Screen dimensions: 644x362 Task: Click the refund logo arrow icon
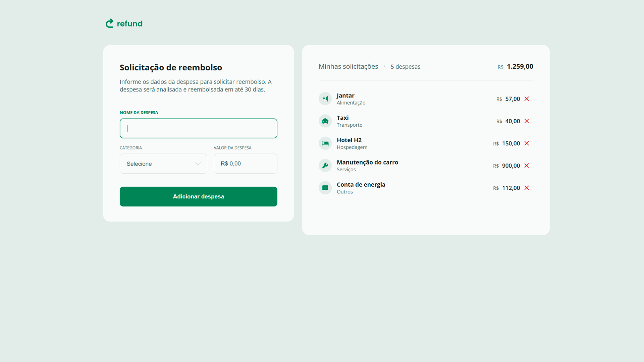pos(110,23)
